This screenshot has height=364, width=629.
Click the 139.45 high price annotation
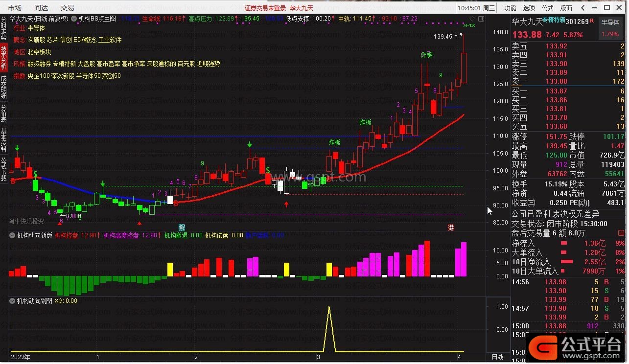coord(443,37)
